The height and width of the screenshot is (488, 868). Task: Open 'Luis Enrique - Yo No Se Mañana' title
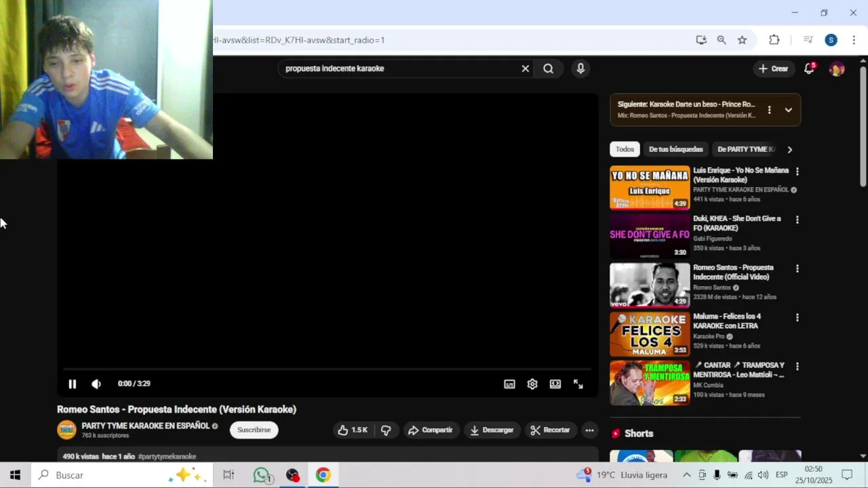click(741, 175)
